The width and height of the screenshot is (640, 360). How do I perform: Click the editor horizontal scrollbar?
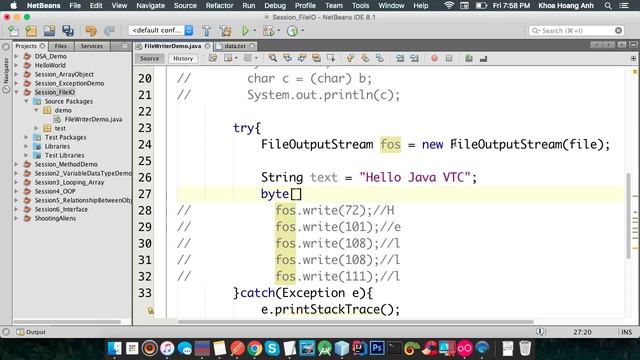coord(356,322)
